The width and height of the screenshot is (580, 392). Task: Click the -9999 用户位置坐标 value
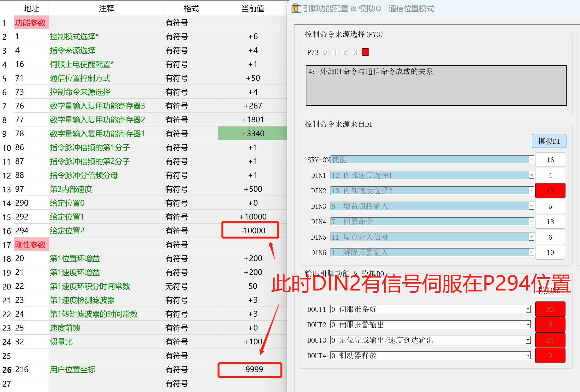coord(252,370)
